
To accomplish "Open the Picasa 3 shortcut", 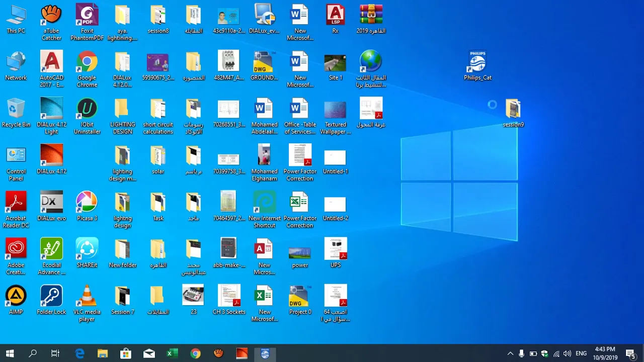I will [87, 206].
